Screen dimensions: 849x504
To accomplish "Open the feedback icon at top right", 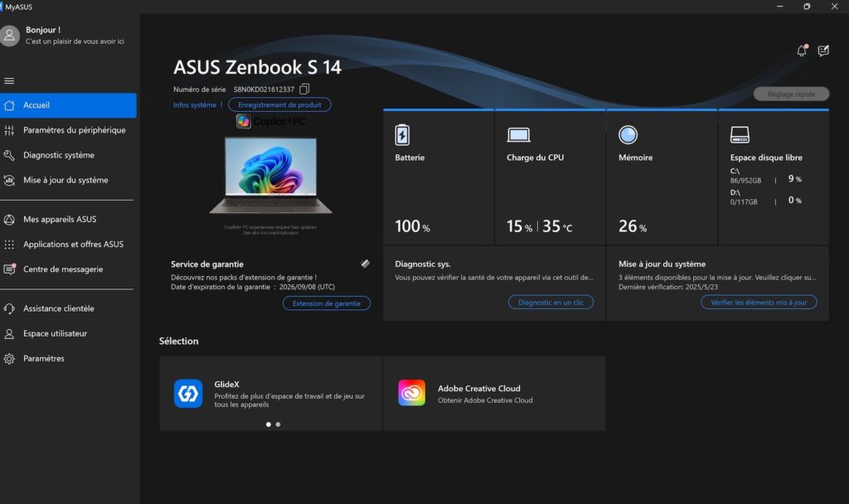I will click(x=823, y=51).
